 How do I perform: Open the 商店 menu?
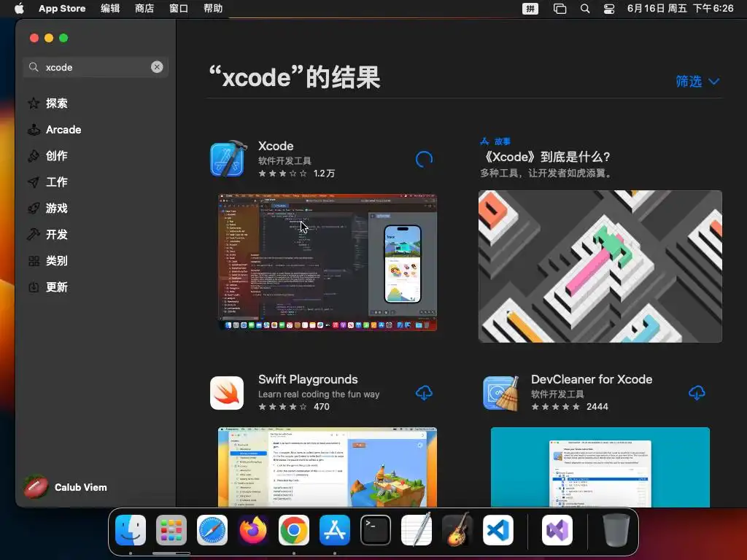click(x=144, y=8)
